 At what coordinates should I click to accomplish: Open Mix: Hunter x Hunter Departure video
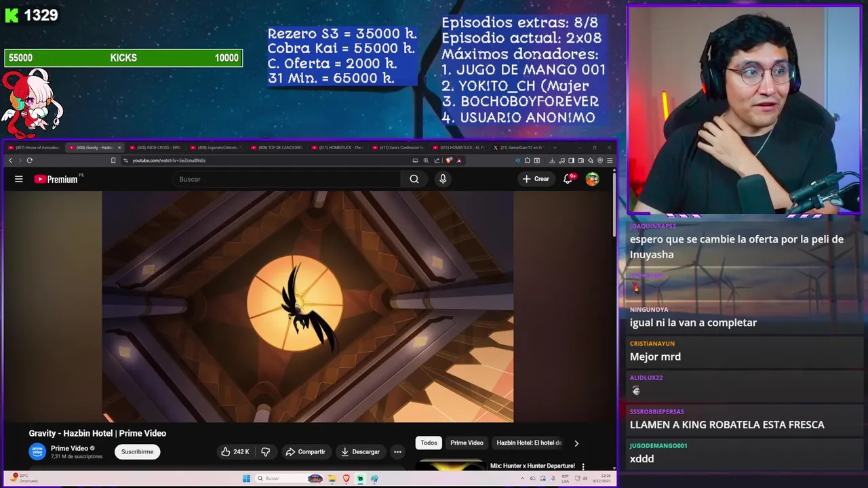click(532, 466)
